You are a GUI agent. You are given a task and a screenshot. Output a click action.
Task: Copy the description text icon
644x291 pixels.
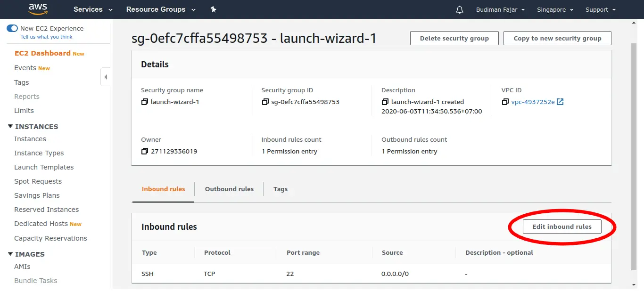click(385, 102)
